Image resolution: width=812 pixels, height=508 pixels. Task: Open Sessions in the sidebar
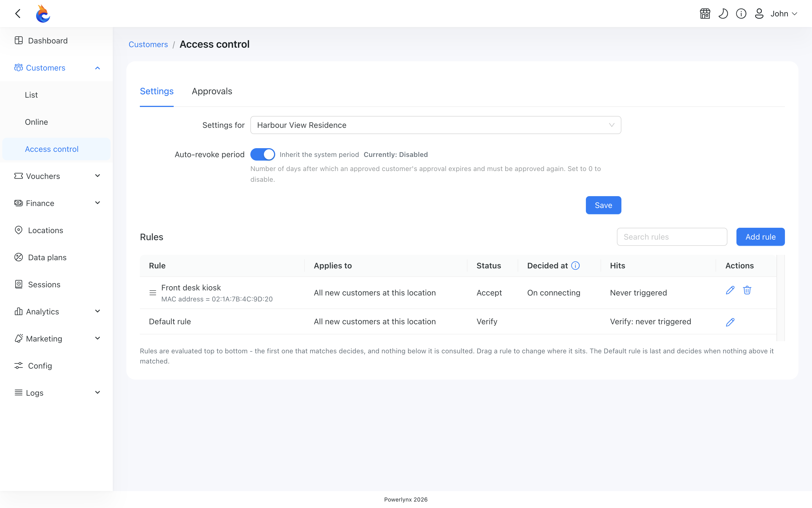[56, 284]
